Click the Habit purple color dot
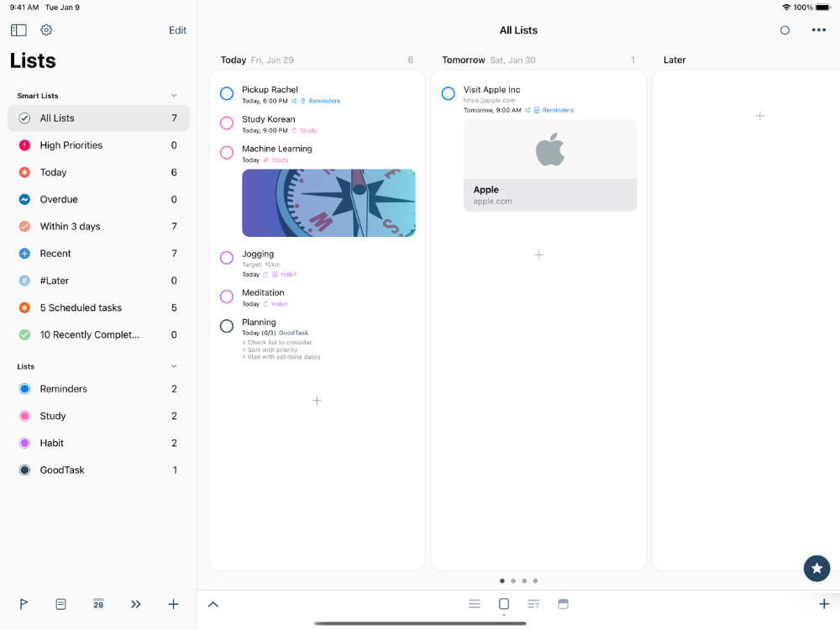Screen dimensions: 840x630 (x=24, y=443)
